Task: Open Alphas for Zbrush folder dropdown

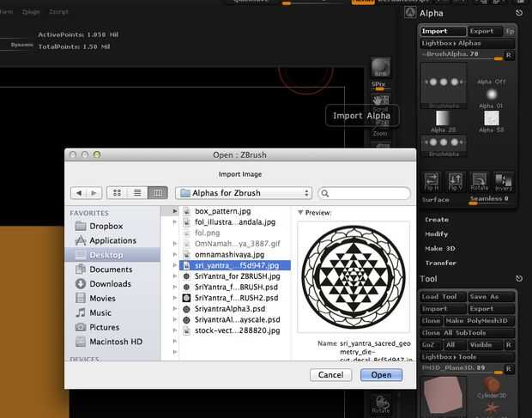Action: tap(244, 193)
